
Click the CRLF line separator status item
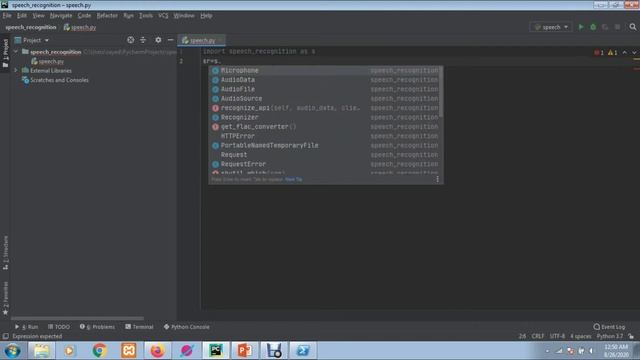(538, 336)
